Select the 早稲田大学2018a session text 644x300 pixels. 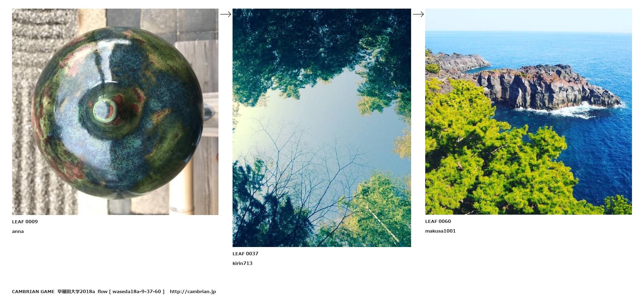(x=76, y=291)
